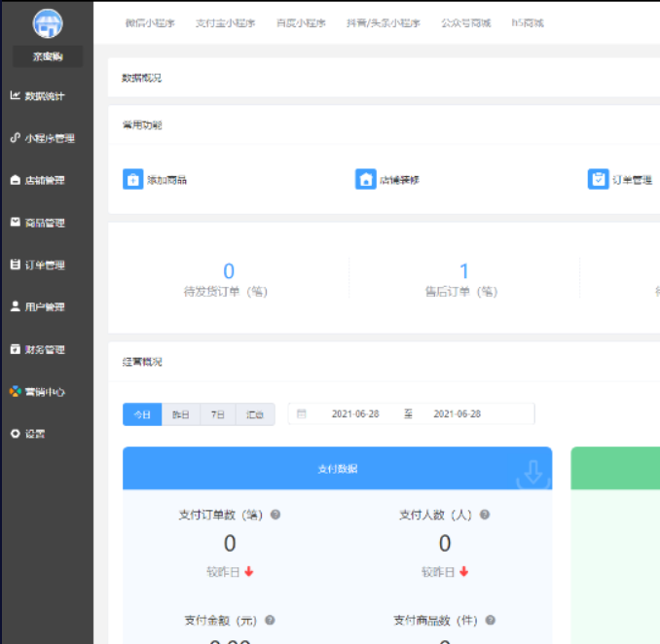Click help icon next to 支付订单数
660x644 pixels.
[275, 515]
